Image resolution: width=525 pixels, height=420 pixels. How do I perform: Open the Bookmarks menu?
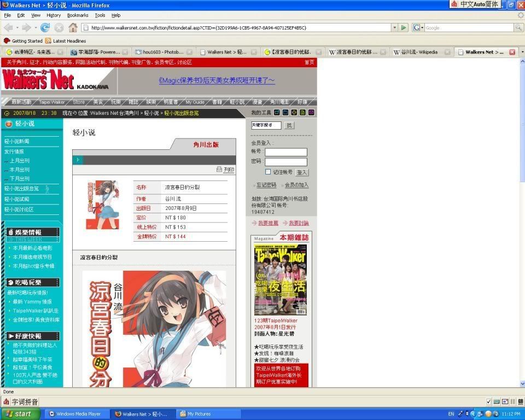(x=78, y=15)
